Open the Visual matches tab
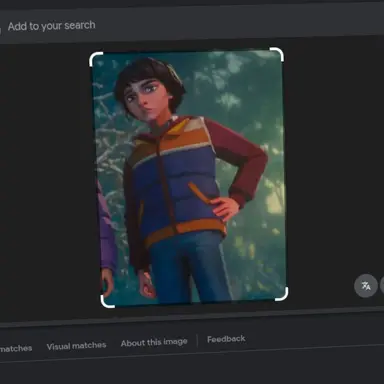384x384 pixels. (76, 346)
